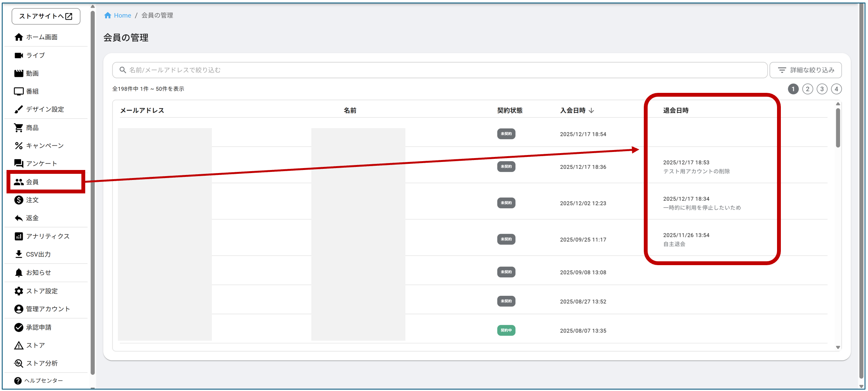Click the Home house icon in breadcrumb
868x391 pixels.
click(x=107, y=15)
